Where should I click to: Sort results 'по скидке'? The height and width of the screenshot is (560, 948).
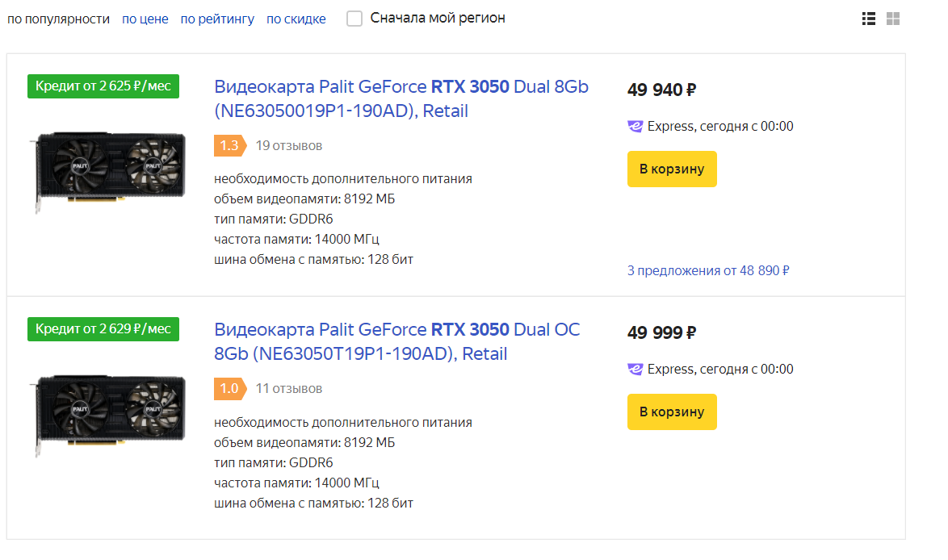tap(296, 19)
